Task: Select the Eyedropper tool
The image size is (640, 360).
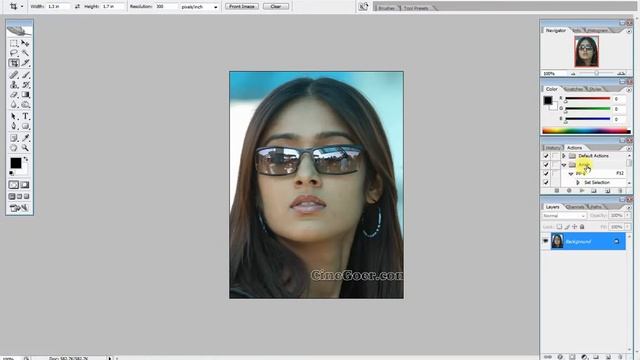Action: (x=25, y=138)
